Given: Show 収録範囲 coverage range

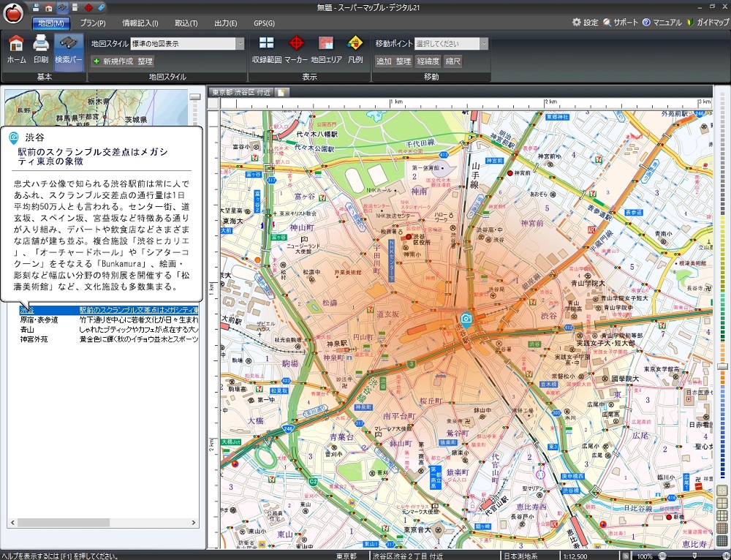Looking at the screenshot, I should tap(267, 50).
